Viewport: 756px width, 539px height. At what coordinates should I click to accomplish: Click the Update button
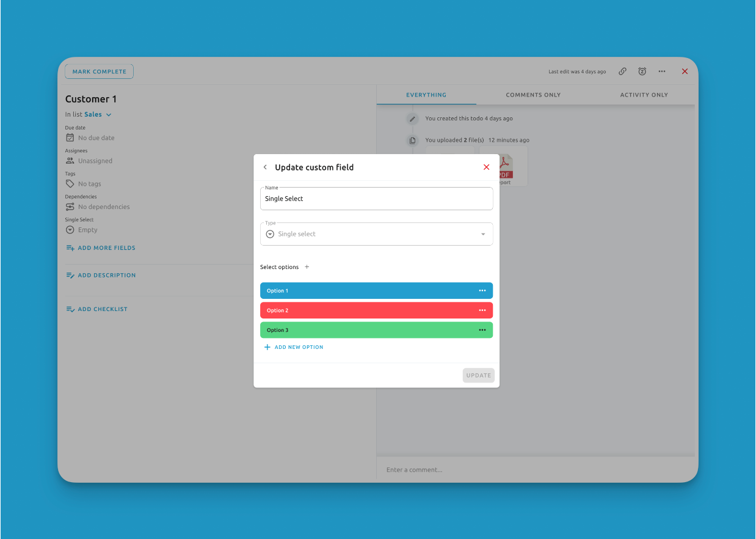coord(478,375)
